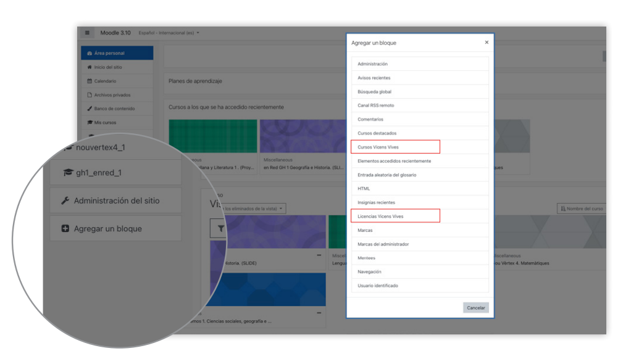Click the Moodle 3.10 site title

115,33
